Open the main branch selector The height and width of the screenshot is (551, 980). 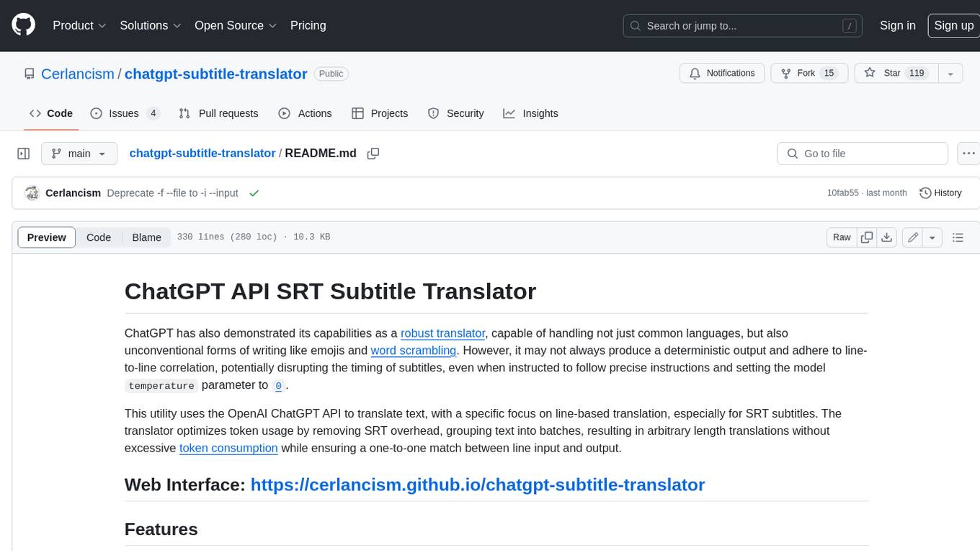click(x=79, y=154)
